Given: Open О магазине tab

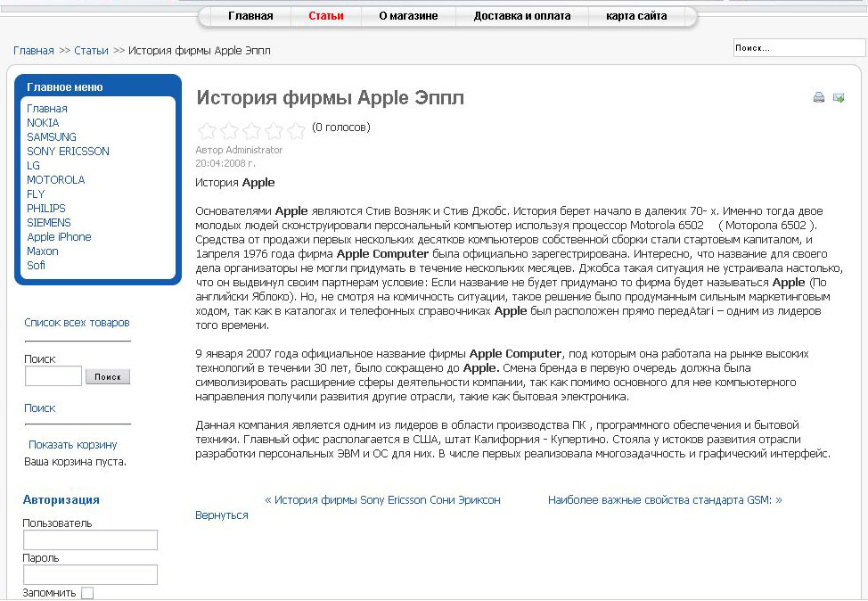Looking at the screenshot, I should [x=408, y=16].
